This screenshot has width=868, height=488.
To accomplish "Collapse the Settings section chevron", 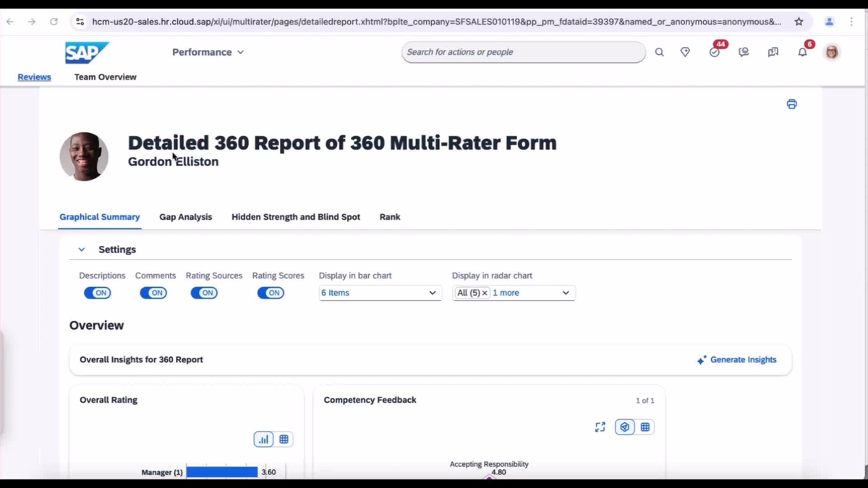I will 82,249.
